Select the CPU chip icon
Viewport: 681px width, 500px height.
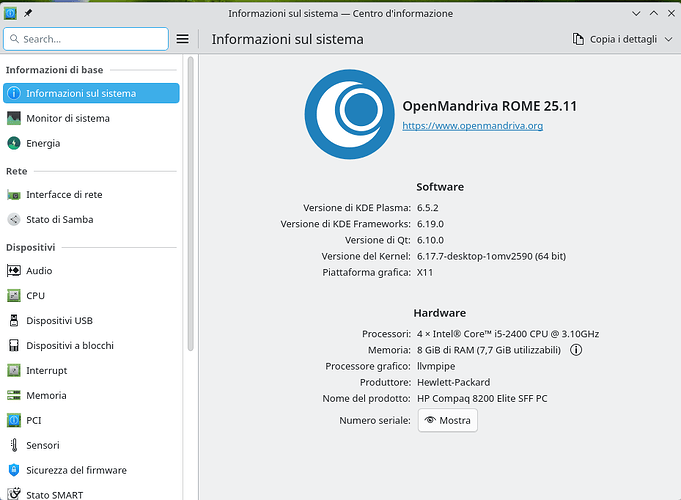click(14, 296)
